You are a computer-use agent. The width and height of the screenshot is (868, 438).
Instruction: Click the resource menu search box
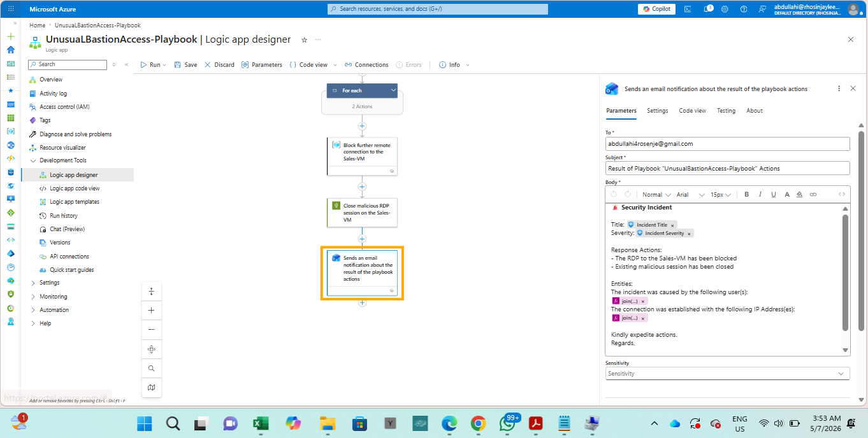[68, 65]
